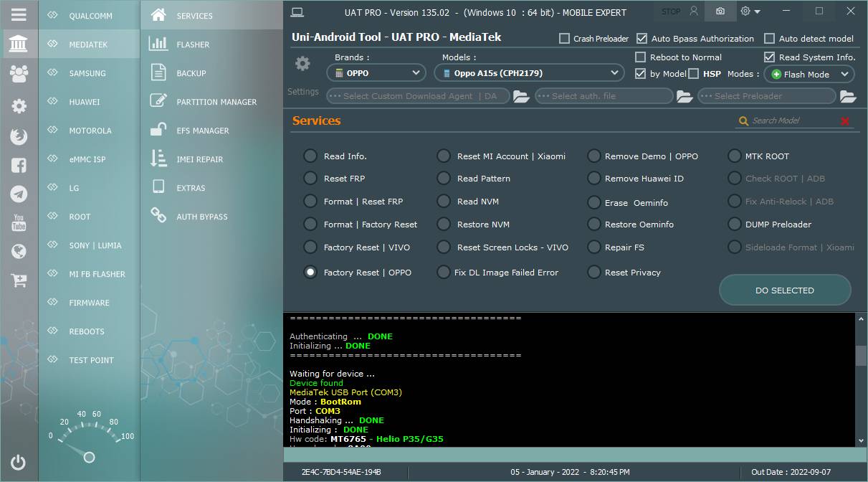Enable Crash Preloader checkbox
The width and height of the screenshot is (868, 482).
565,39
